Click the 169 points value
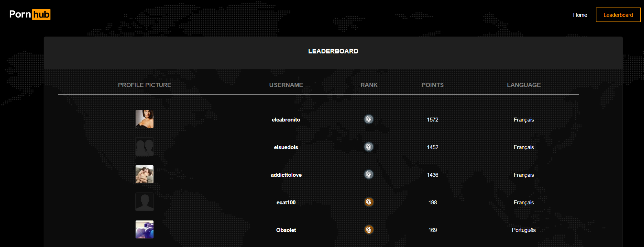The width and height of the screenshot is (644, 247). (x=433, y=230)
